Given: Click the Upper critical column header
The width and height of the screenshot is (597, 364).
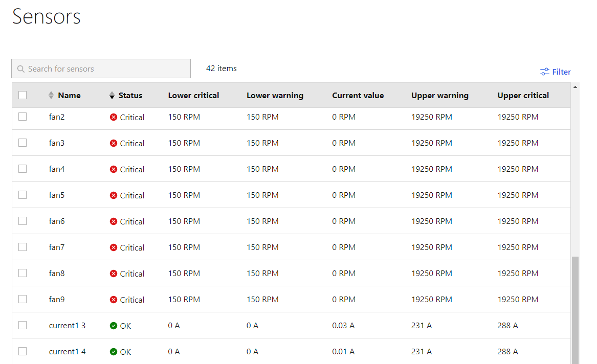Looking at the screenshot, I should coord(523,96).
